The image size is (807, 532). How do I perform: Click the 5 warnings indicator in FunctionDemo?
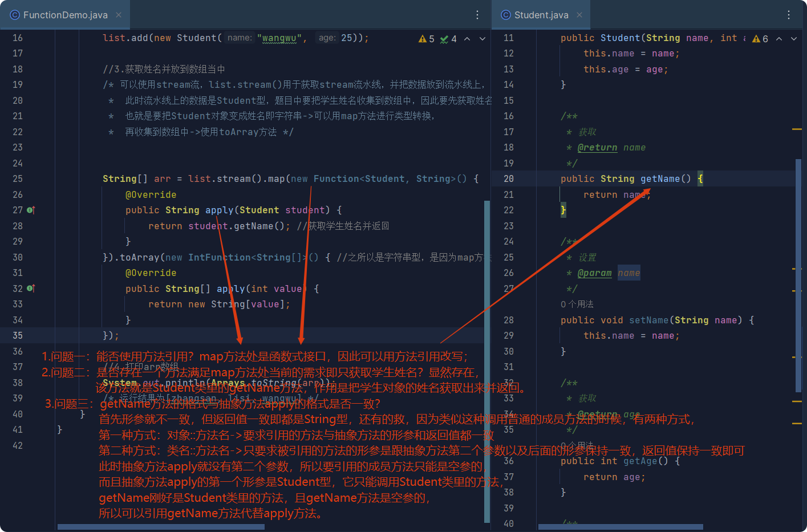point(427,39)
